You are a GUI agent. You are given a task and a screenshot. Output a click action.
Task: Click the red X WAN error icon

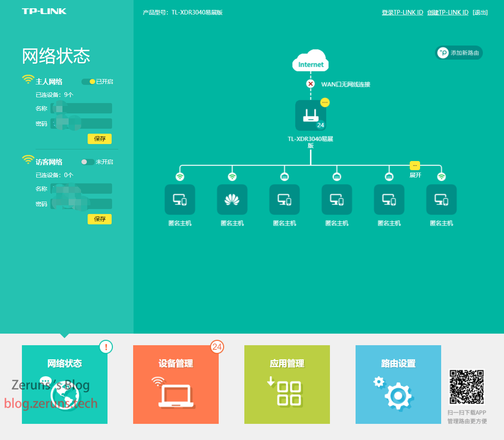coord(311,84)
